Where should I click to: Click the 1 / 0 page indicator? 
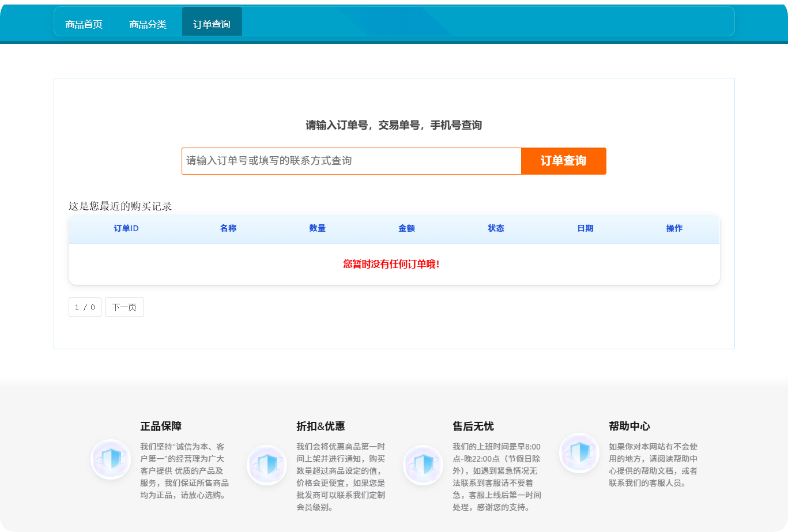[85, 307]
